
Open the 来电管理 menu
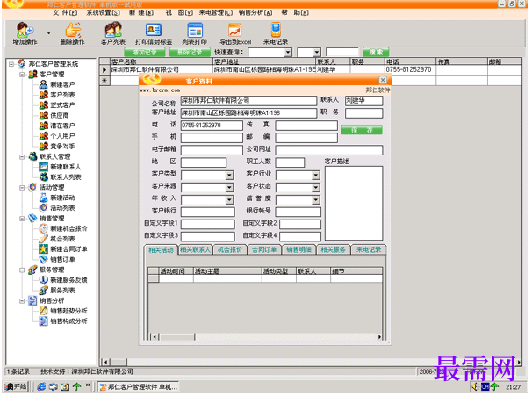click(x=216, y=12)
